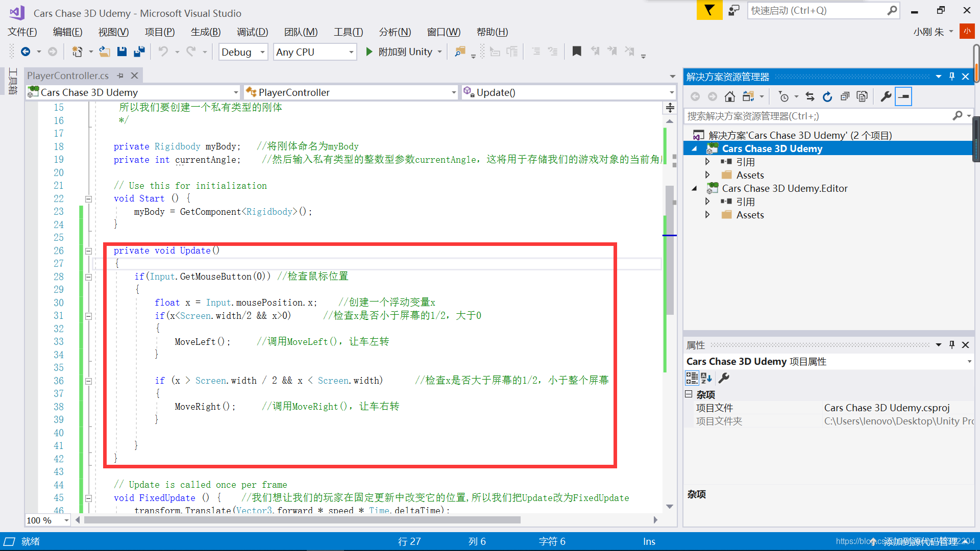
Task: Click the Property Pages wrench in Properties panel
Action: click(724, 378)
